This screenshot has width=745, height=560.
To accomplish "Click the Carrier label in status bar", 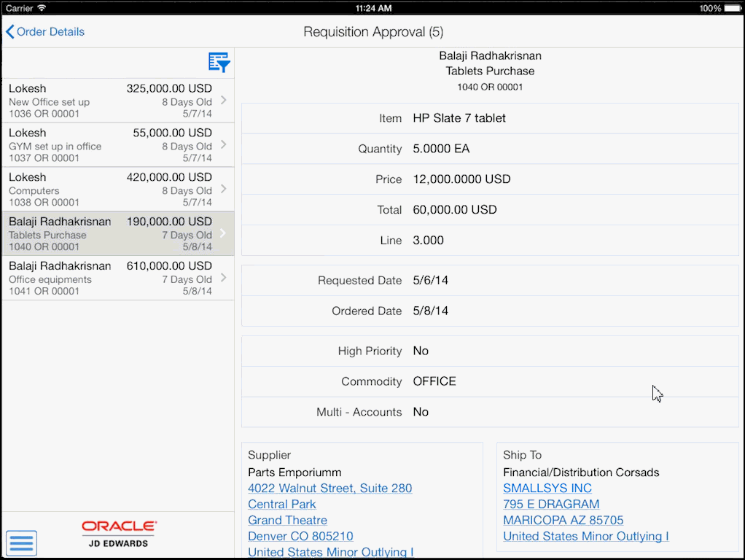I will (20, 8).
